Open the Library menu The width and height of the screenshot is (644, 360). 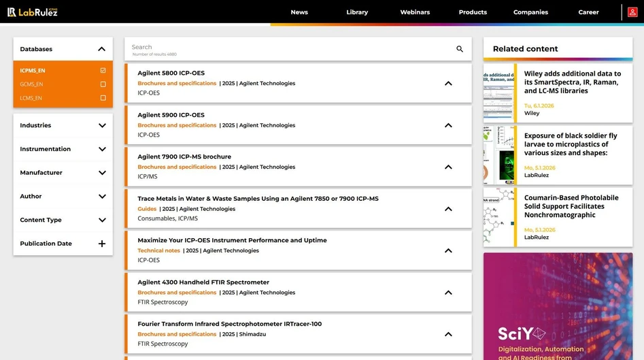[x=357, y=12]
